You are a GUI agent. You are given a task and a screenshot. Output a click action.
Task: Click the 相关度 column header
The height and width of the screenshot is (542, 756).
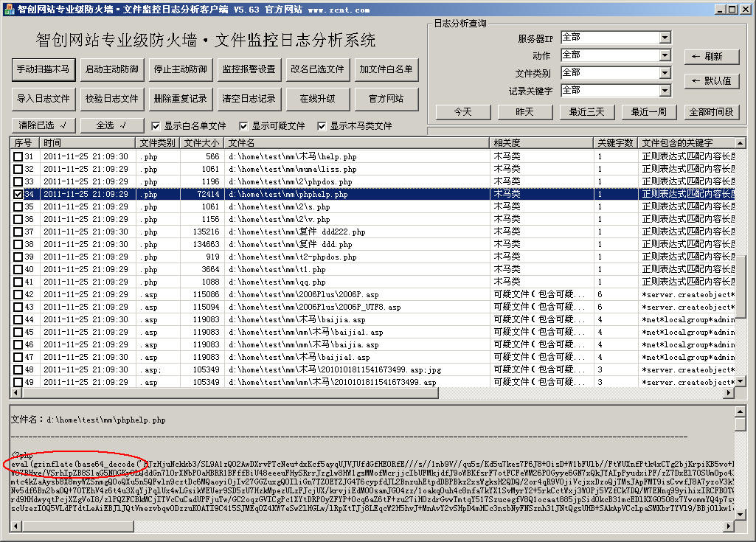542,143
